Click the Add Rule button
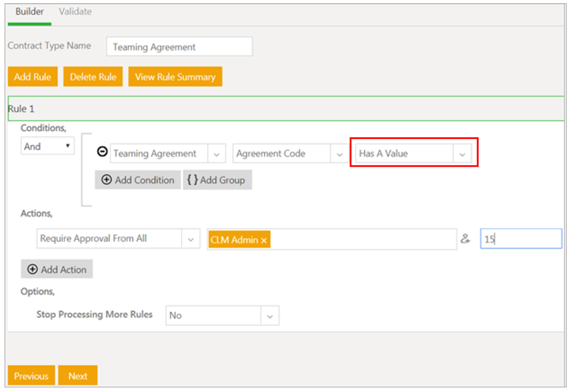Screen dimensions: 572x392 click(x=33, y=77)
